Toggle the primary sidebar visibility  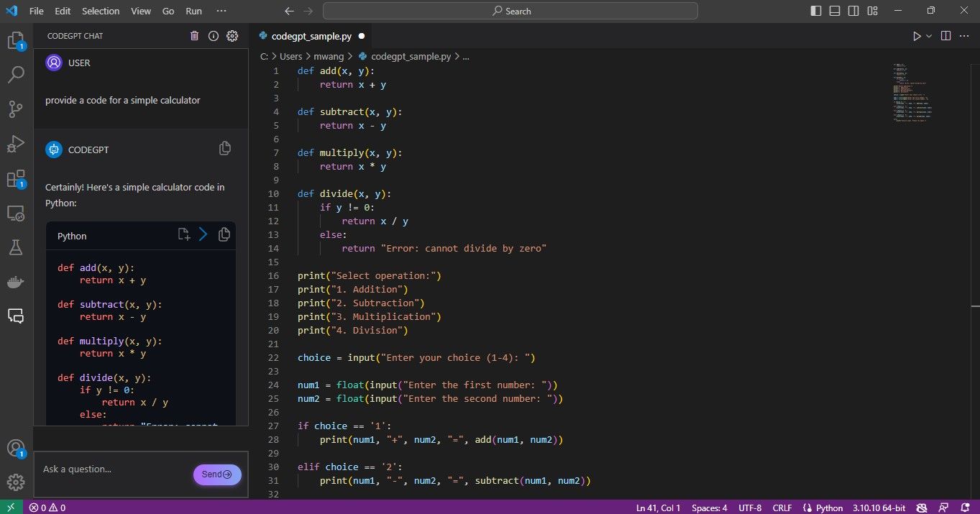click(815, 10)
